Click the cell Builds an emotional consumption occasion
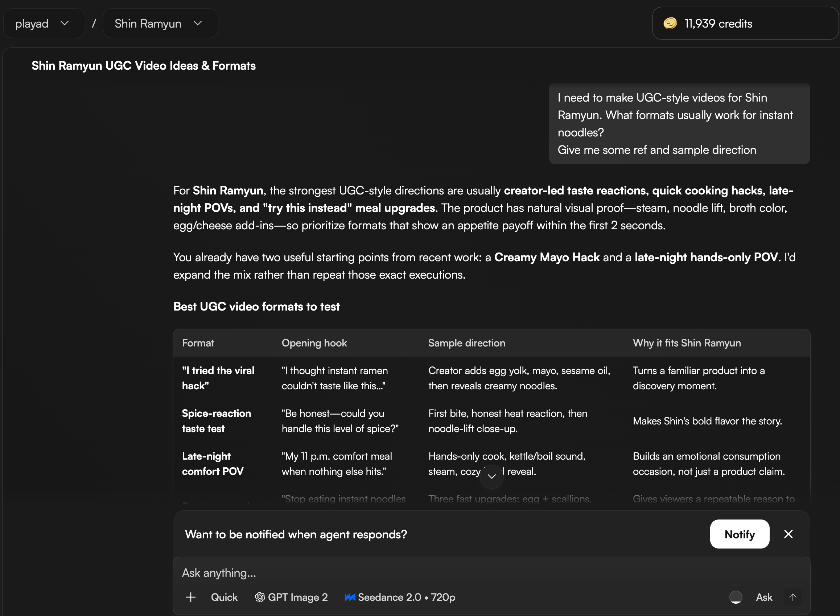The image size is (840, 616). [709, 464]
